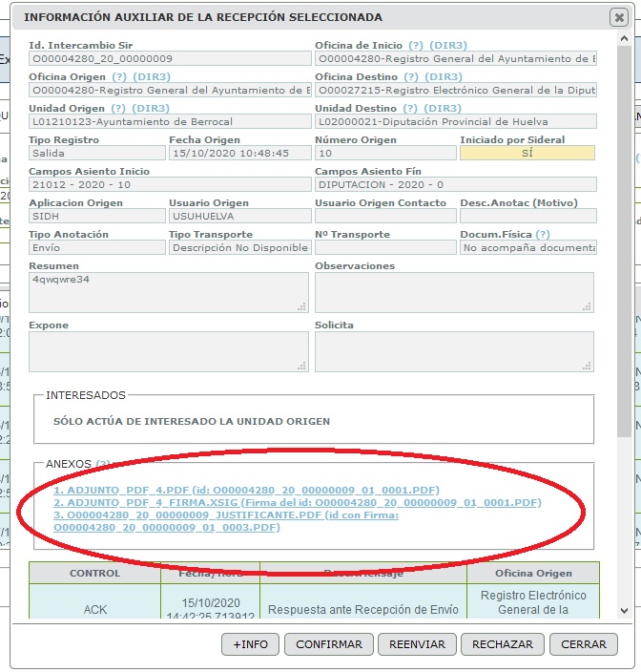This screenshot has height=672, width=641.
Task: Click the (DIR3) link next to Unidad Destino
Action: point(443,108)
